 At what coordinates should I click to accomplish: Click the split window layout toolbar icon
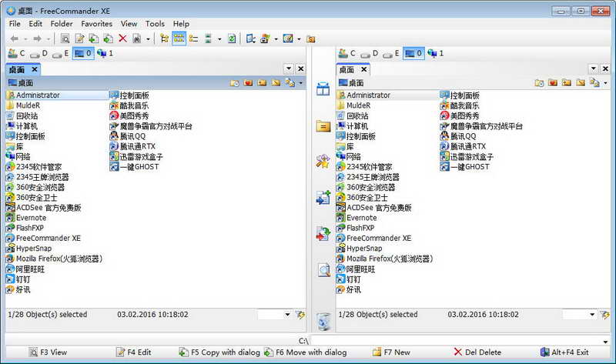point(251,38)
